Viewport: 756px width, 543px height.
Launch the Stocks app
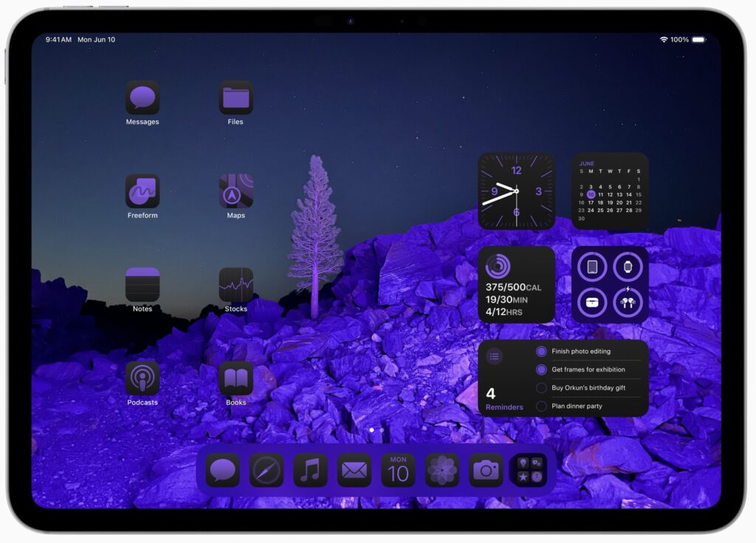[x=236, y=284]
